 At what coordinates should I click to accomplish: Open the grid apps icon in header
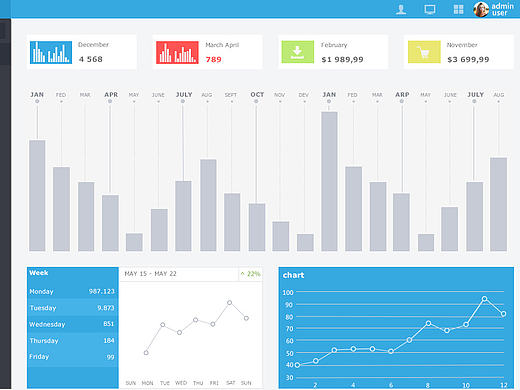point(459,9)
